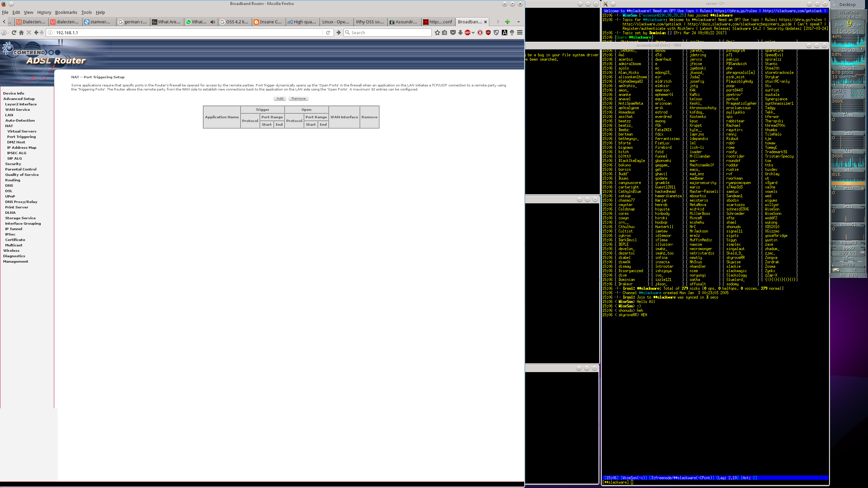Screen dimensions: 868x488
Task: Click the red circle extension icon
Action: pyautogui.click(x=480, y=33)
